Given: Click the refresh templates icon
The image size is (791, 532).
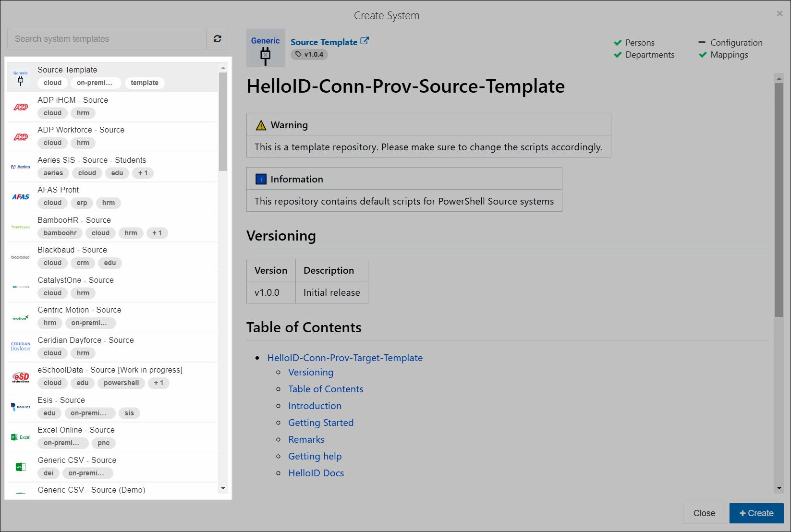Looking at the screenshot, I should [x=217, y=39].
